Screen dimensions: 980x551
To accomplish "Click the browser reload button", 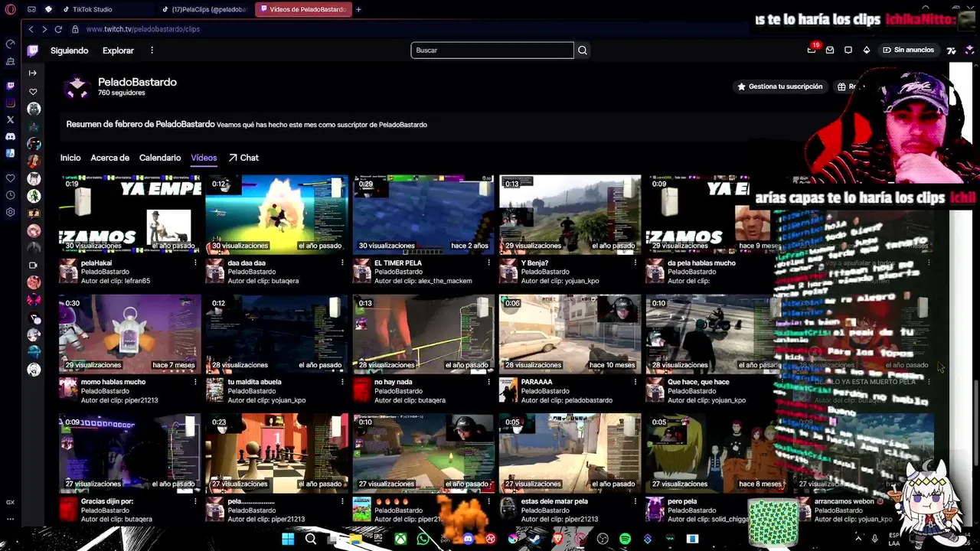I will pyautogui.click(x=58, y=29).
